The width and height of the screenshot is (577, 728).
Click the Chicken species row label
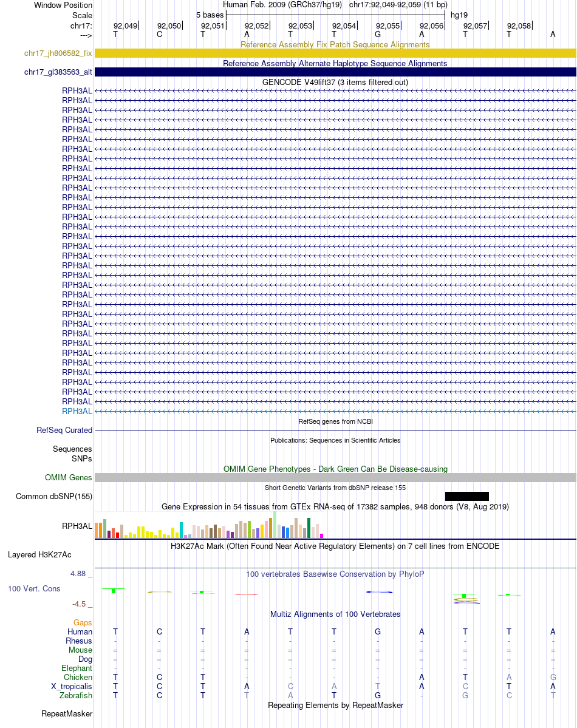[78, 678]
